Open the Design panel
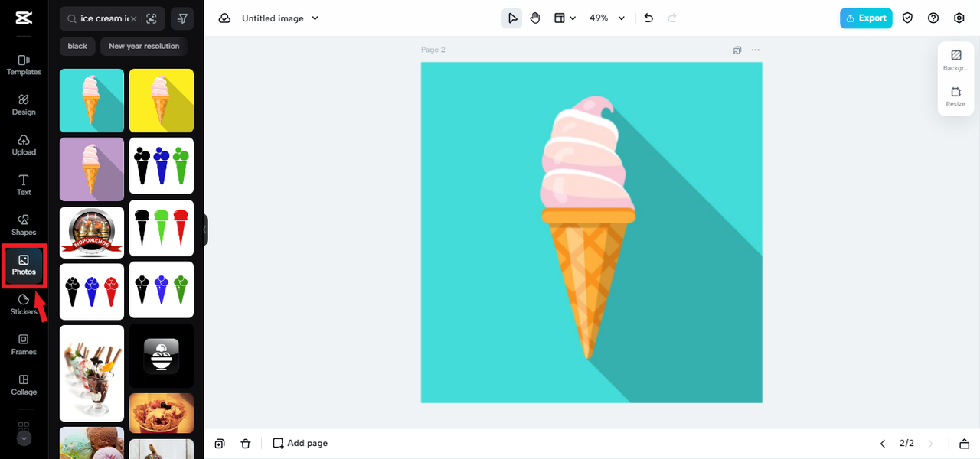 [24, 105]
